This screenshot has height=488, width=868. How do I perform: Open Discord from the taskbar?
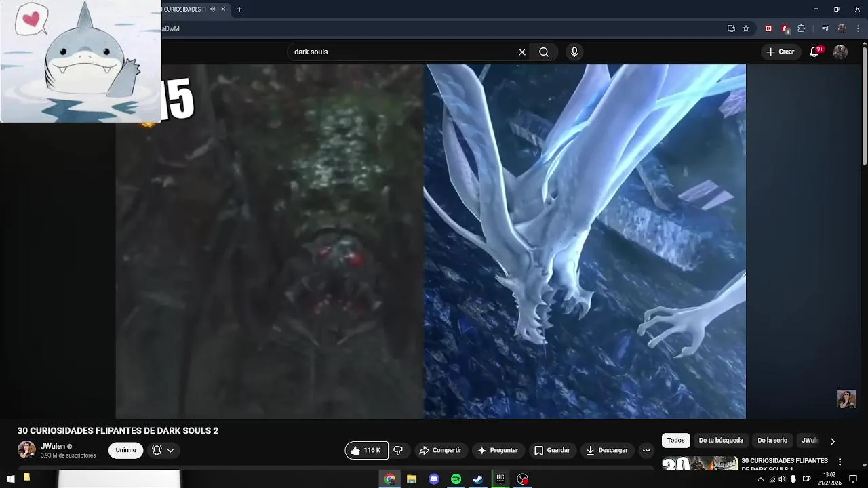coord(434,479)
